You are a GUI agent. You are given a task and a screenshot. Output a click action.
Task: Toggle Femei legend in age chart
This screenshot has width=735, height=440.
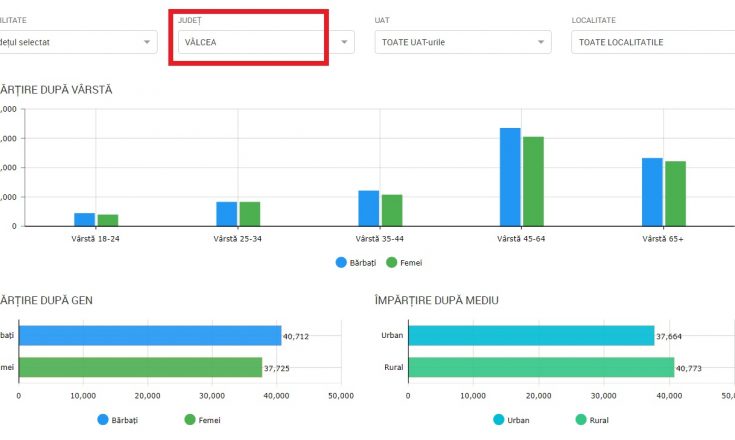point(404,263)
